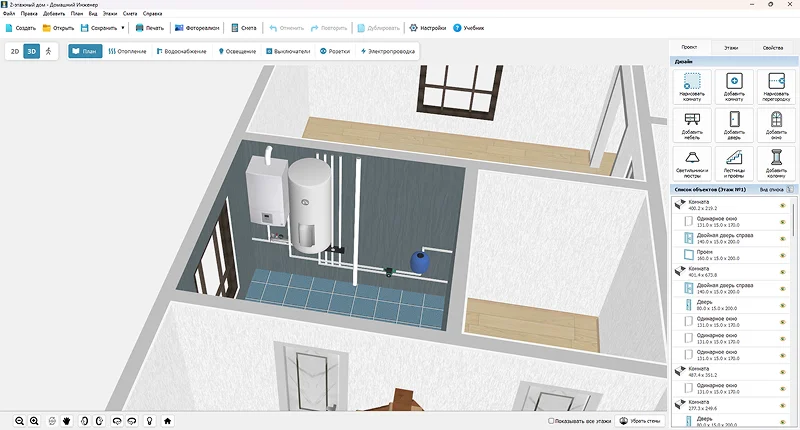Open the Лестницы и проёмы (stairs) tool
Viewport: 800px width, 430px height.
click(x=733, y=161)
